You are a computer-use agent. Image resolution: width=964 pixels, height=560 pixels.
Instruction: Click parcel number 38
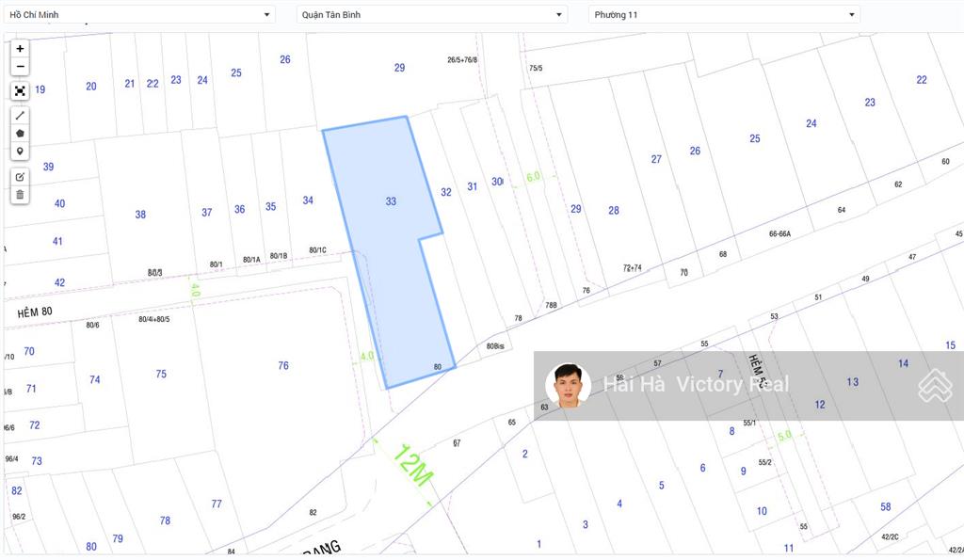(141, 215)
